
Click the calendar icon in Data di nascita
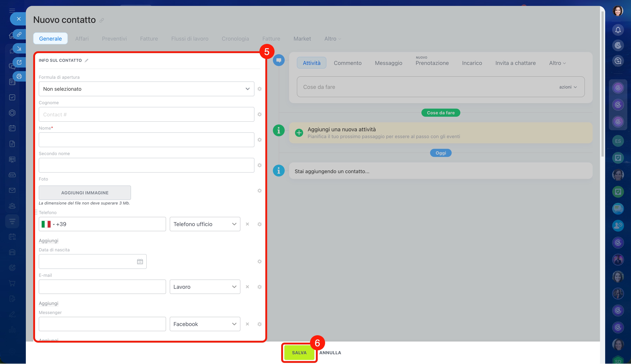140,261
